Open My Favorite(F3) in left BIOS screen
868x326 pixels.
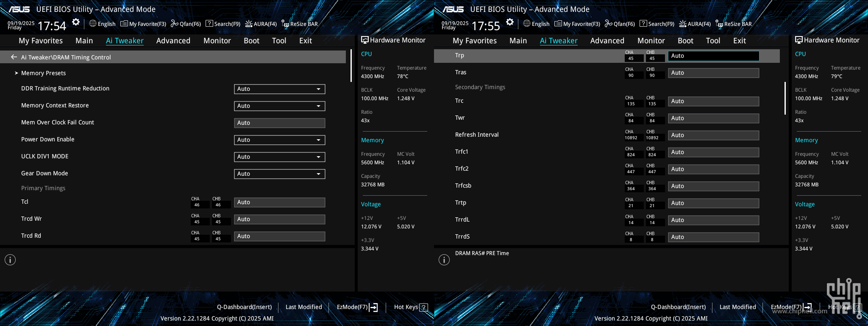coord(143,24)
